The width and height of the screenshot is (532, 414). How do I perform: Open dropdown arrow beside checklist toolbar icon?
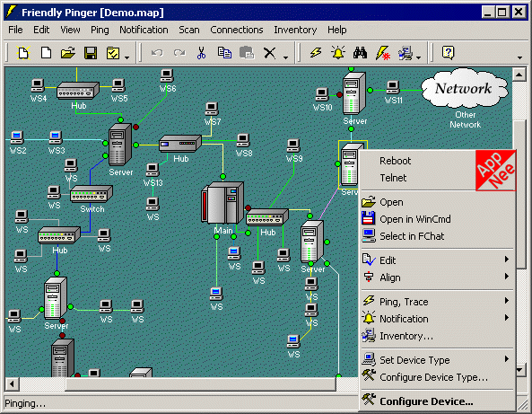click(x=126, y=57)
